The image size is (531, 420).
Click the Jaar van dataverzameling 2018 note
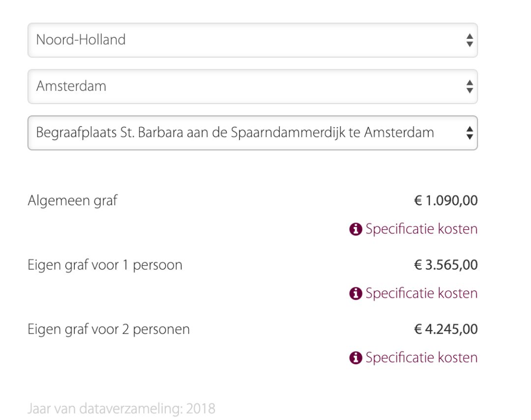(121, 409)
